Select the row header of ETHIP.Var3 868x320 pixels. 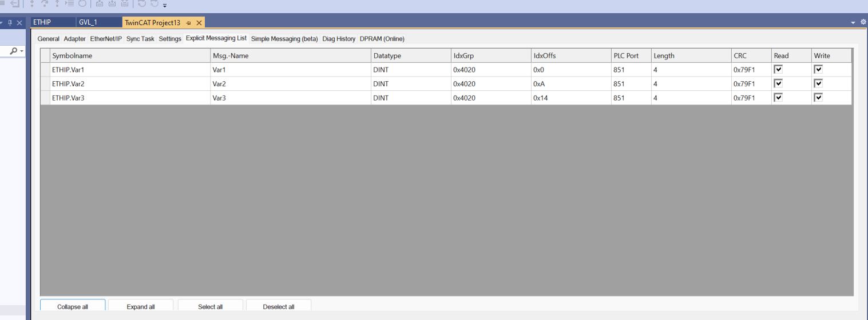click(45, 98)
